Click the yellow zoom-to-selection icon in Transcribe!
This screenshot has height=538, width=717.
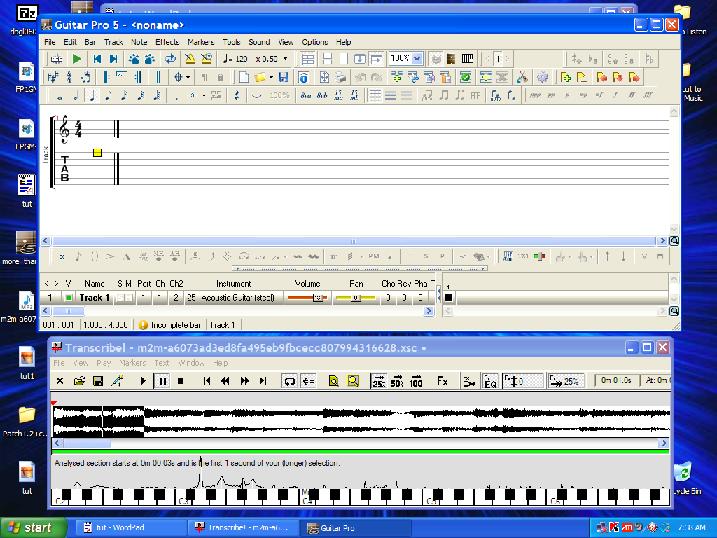(353, 381)
